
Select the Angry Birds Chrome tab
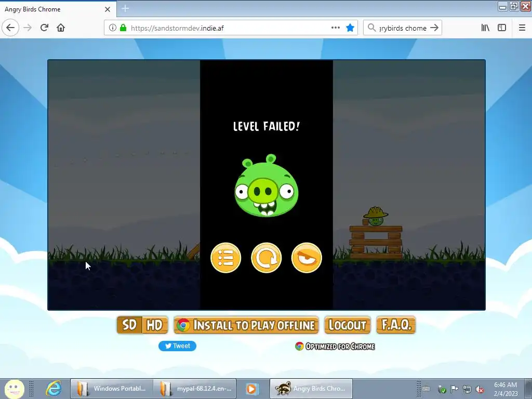click(58, 9)
